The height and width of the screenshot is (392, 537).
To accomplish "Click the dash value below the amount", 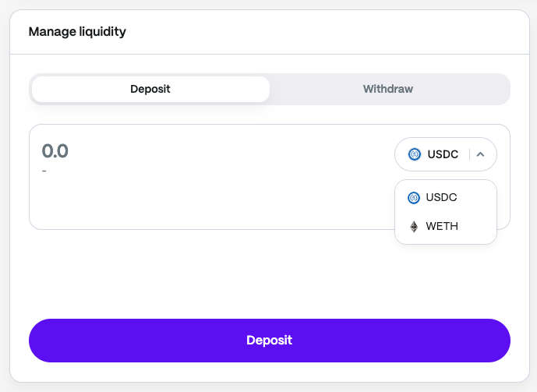I will [x=44, y=171].
